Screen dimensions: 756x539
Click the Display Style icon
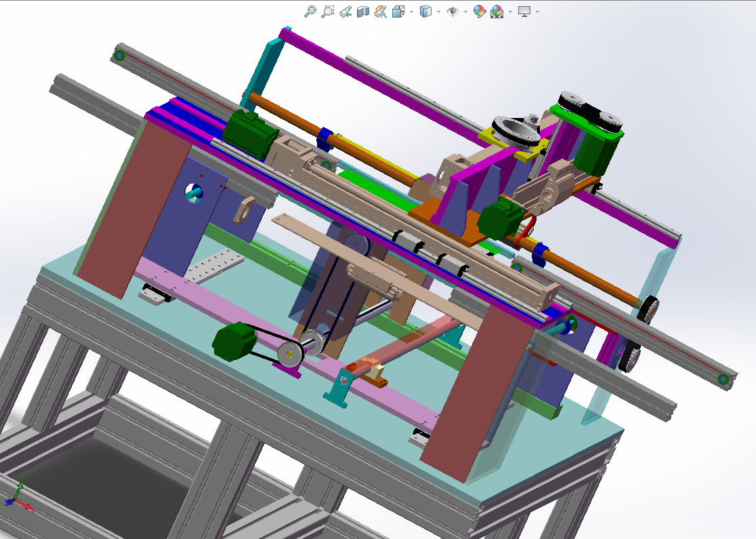click(425, 12)
